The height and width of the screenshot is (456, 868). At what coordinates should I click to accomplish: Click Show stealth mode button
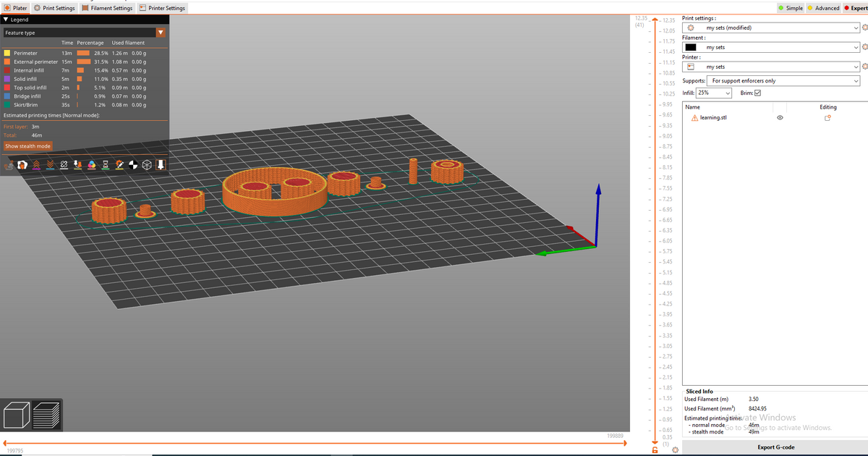point(27,145)
